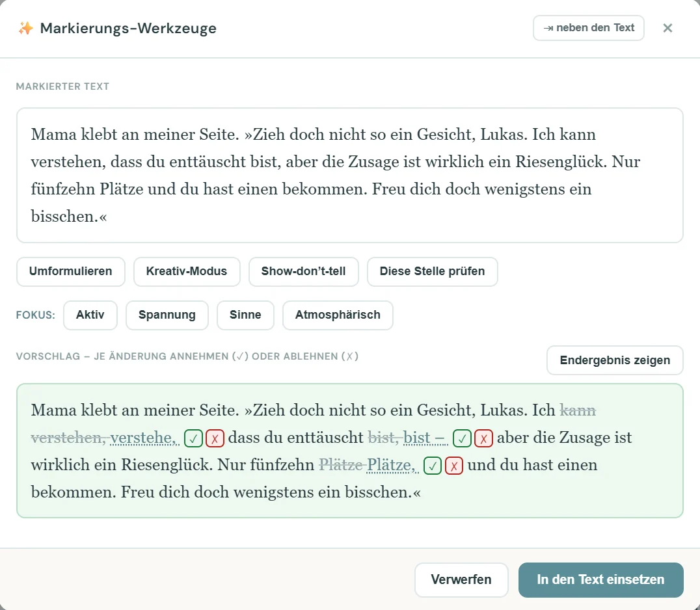The height and width of the screenshot is (610, 700).
Task: Click the 'Markierungs-Werkzeuge' title text
Action: click(x=128, y=28)
